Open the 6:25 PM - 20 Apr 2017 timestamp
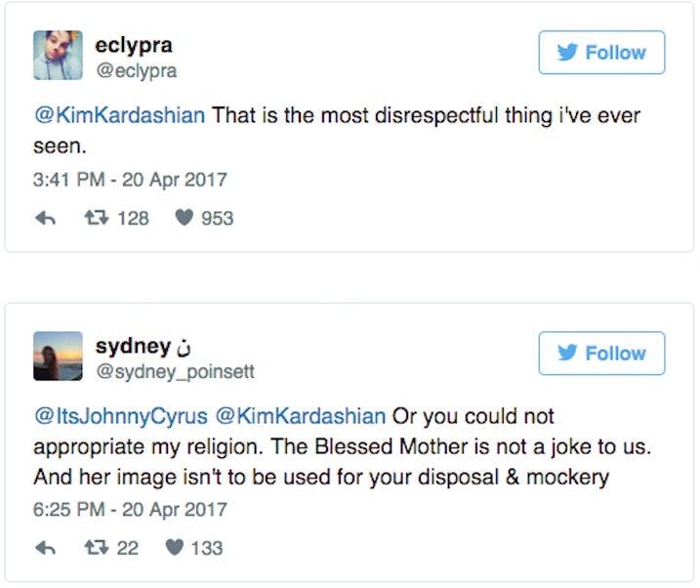The height and width of the screenshot is (588, 700). tap(130, 510)
